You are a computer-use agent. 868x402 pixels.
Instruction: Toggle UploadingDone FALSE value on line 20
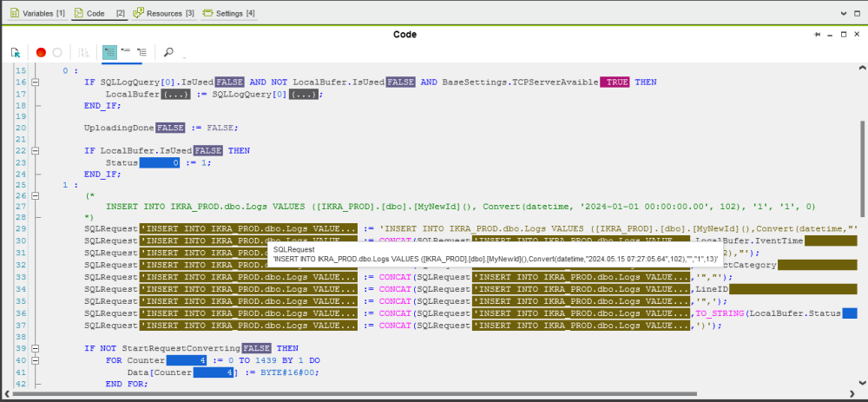pos(171,128)
